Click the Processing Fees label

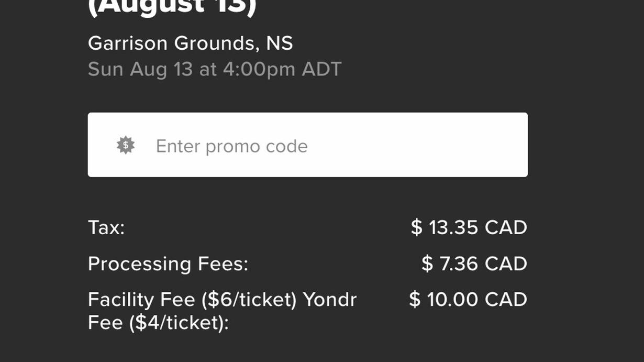tap(168, 264)
